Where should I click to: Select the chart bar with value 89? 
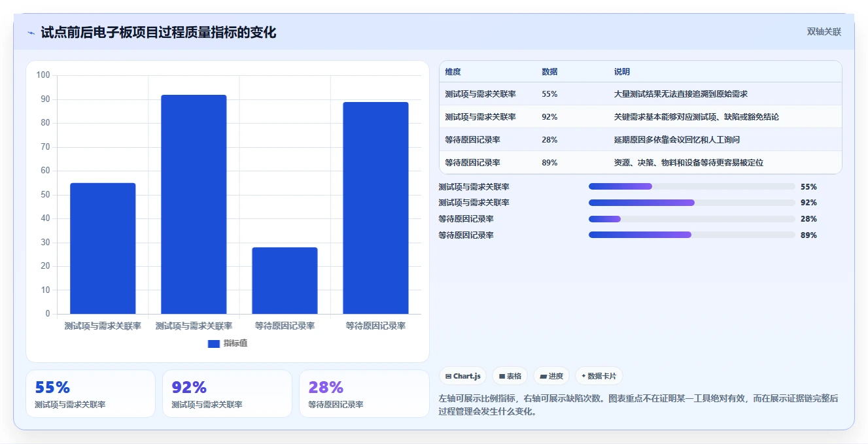tap(375, 208)
